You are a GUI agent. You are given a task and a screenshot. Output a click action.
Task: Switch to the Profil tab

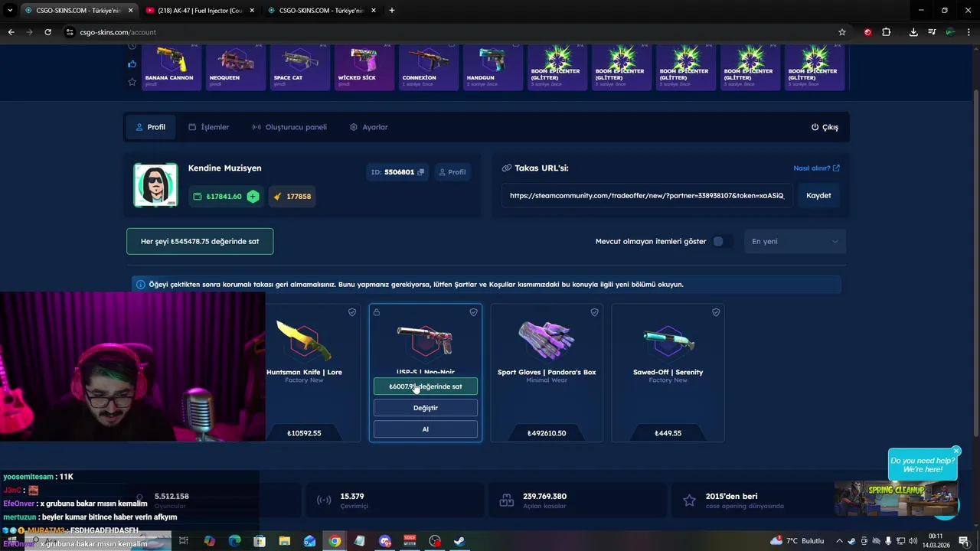[150, 127]
